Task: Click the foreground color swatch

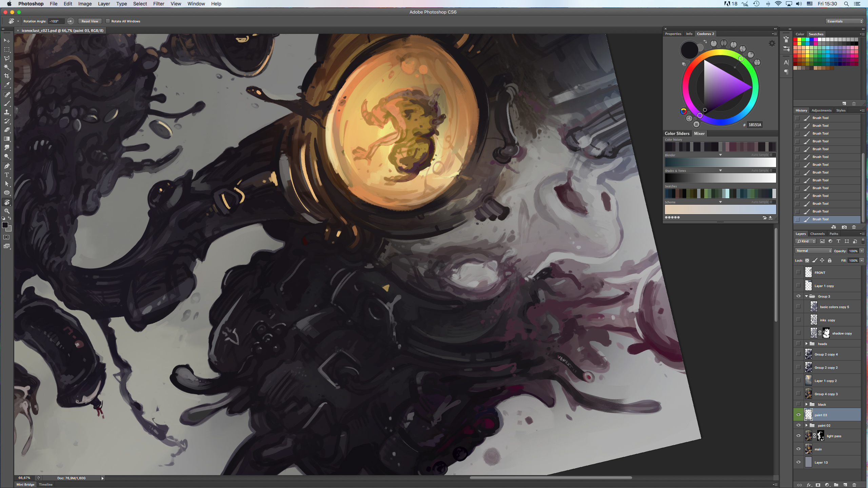Action: point(5,225)
